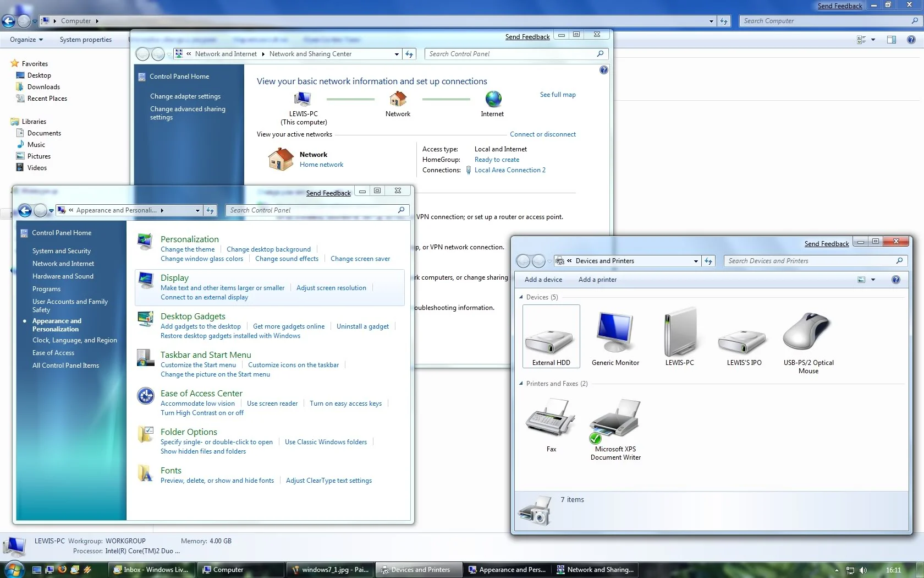924x578 pixels.
Task: Open System and Security in sidebar
Action: [62, 251]
